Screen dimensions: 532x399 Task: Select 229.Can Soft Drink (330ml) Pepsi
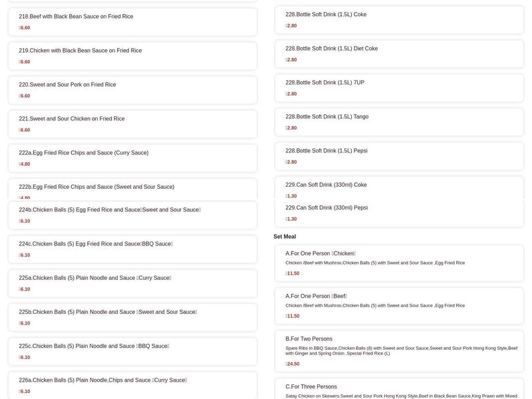click(x=398, y=213)
